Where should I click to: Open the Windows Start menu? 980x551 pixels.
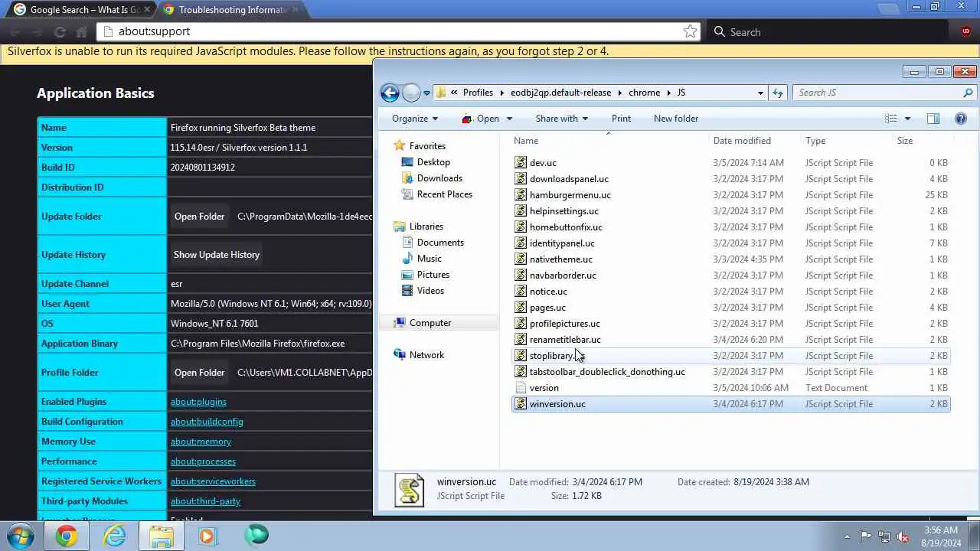click(x=20, y=536)
